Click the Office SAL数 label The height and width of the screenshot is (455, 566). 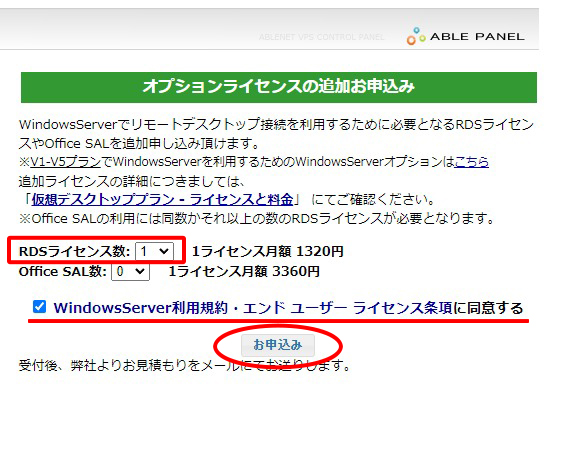63,271
